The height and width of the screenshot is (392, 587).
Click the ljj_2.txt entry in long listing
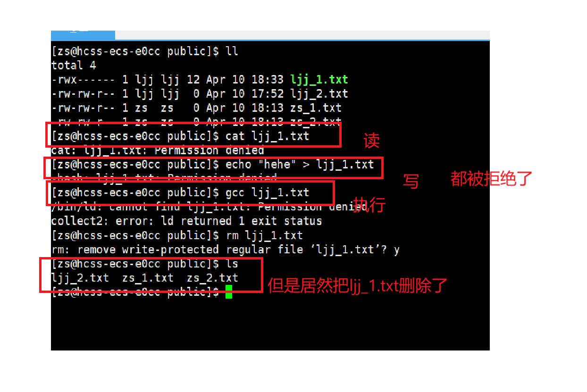coord(319,94)
